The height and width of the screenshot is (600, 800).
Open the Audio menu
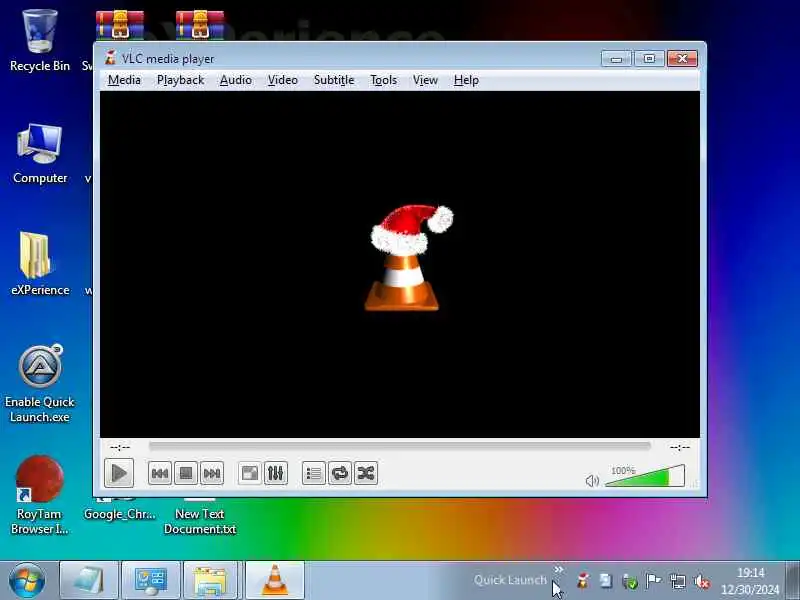236,80
